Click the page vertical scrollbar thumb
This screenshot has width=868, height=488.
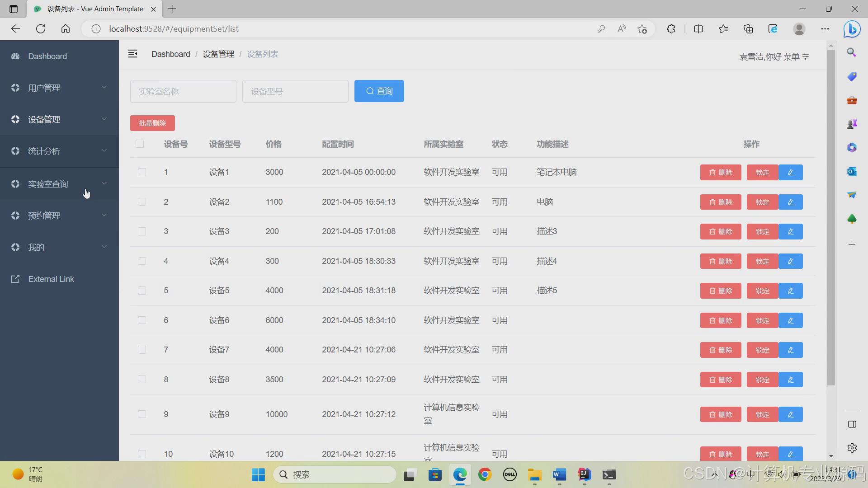pyautogui.click(x=831, y=217)
